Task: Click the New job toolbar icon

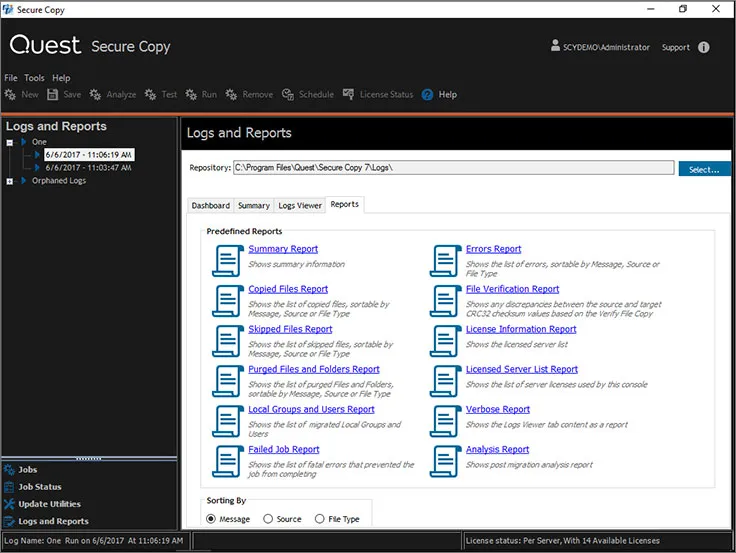Action: point(10,94)
